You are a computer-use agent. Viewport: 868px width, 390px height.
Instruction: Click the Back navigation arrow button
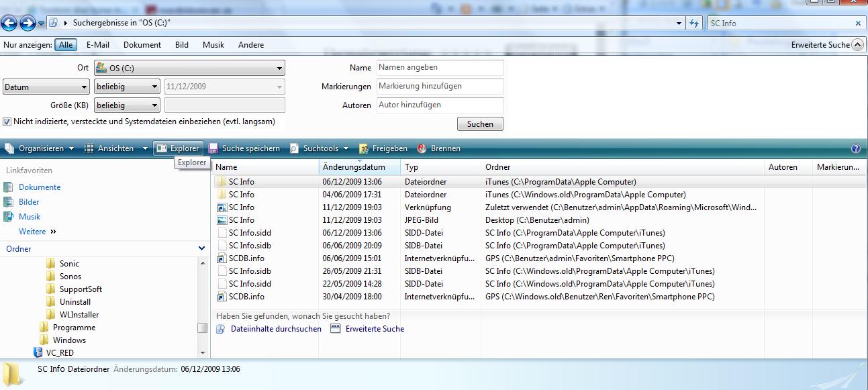click(x=9, y=23)
